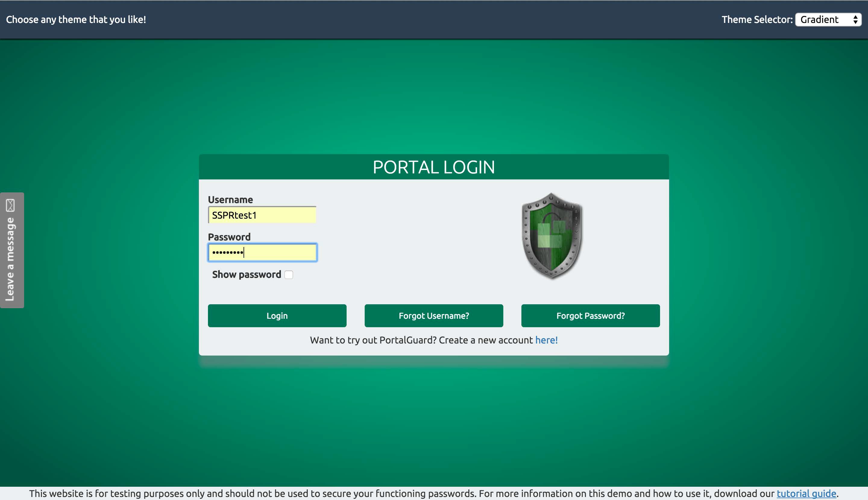Click the 'Show password' label text
This screenshot has height=500, width=868.
coord(247,275)
